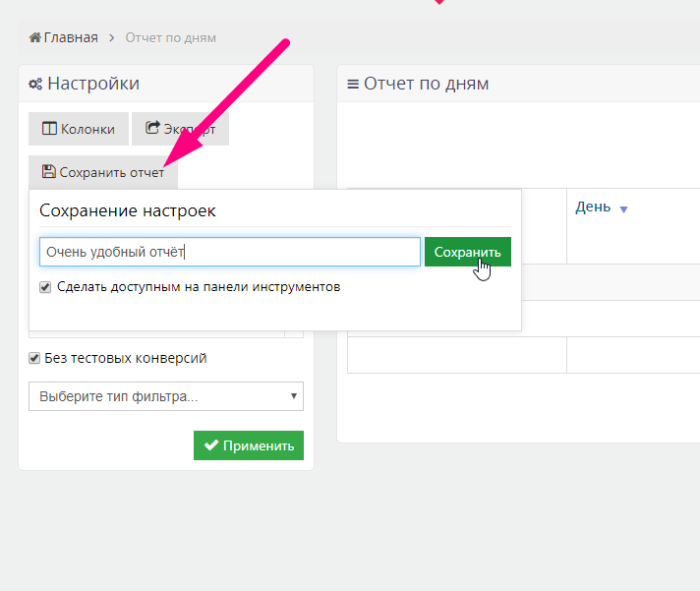
Task: Click the green Сохранить button
Action: [x=468, y=252]
